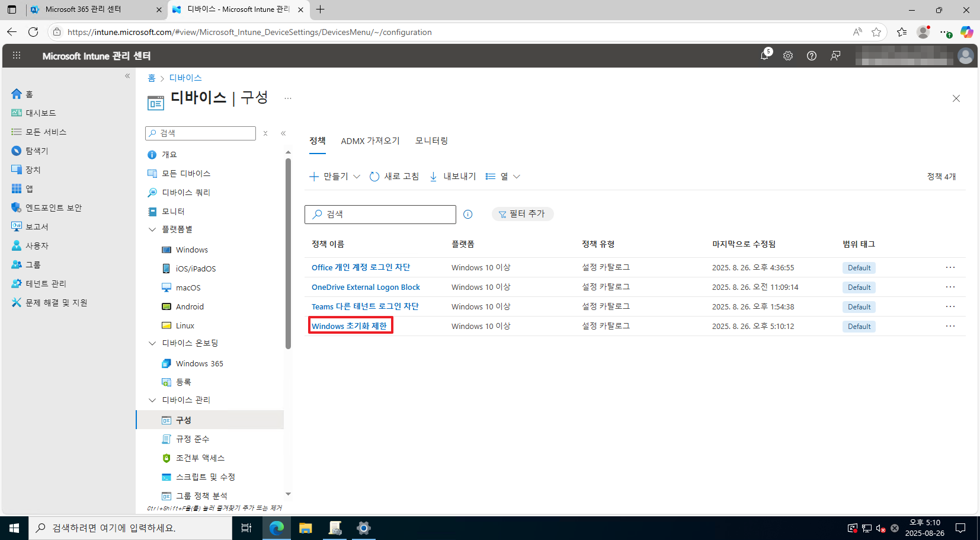
Task: Open the Copilot icon in Edge
Action: 966,32
